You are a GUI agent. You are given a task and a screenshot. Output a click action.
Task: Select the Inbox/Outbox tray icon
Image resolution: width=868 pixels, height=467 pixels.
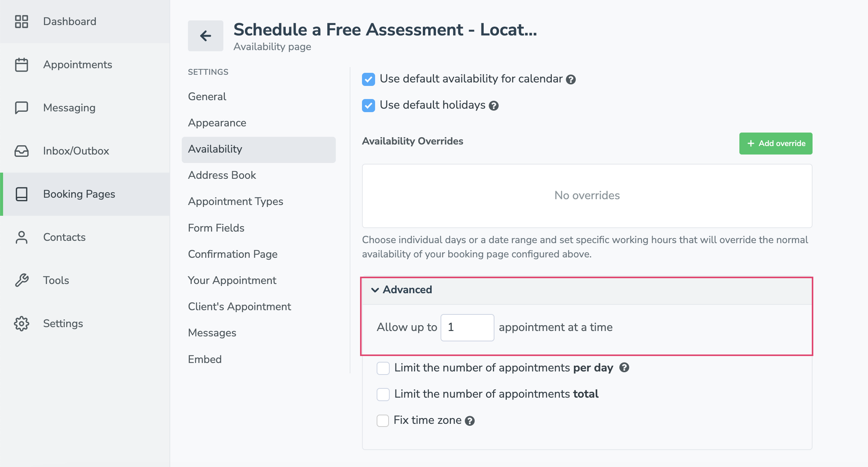[22, 151]
